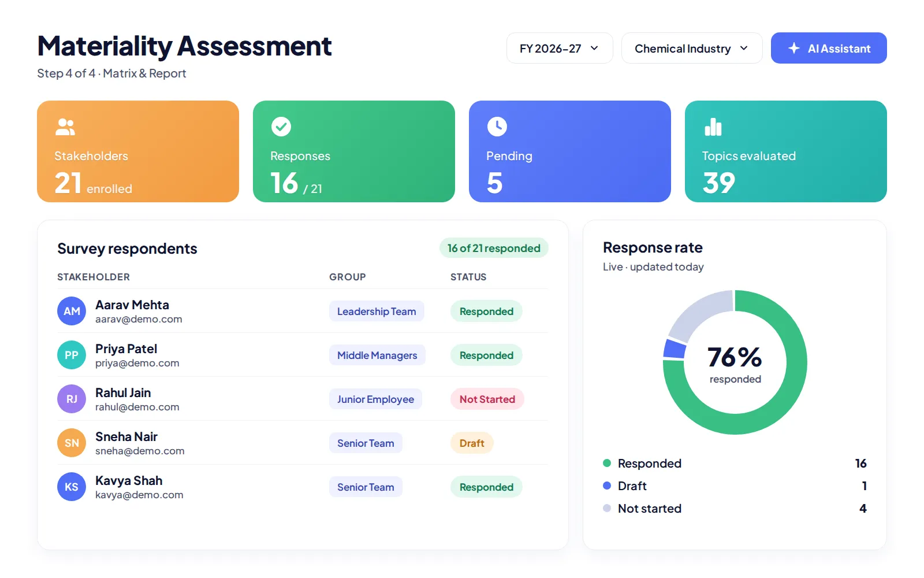Click the RJ avatar for Rahul Jain
Viewport: 924px width, 578px height.
click(x=72, y=399)
